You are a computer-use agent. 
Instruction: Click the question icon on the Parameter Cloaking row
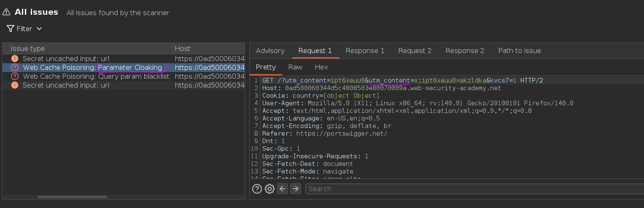(x=15, y=67)
